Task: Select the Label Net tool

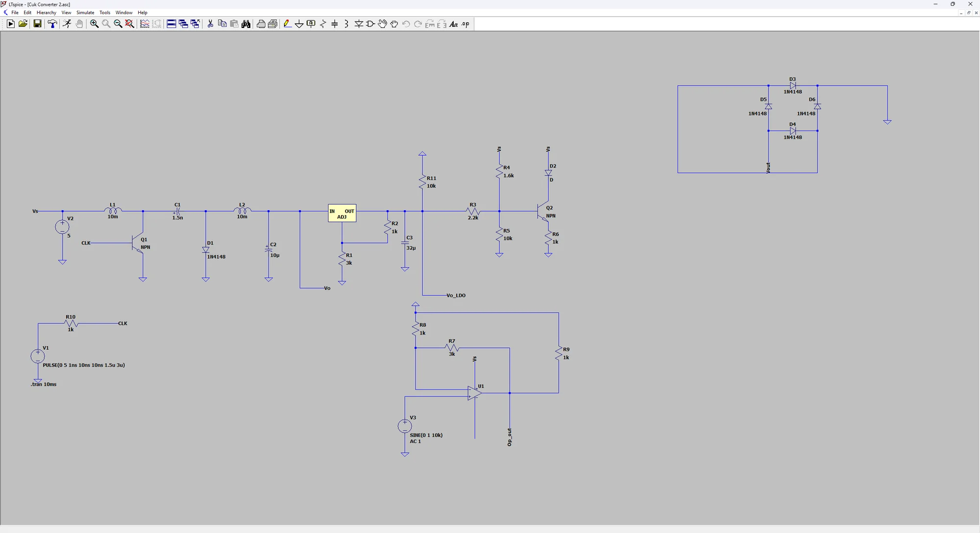Action: tap(311, 24)
